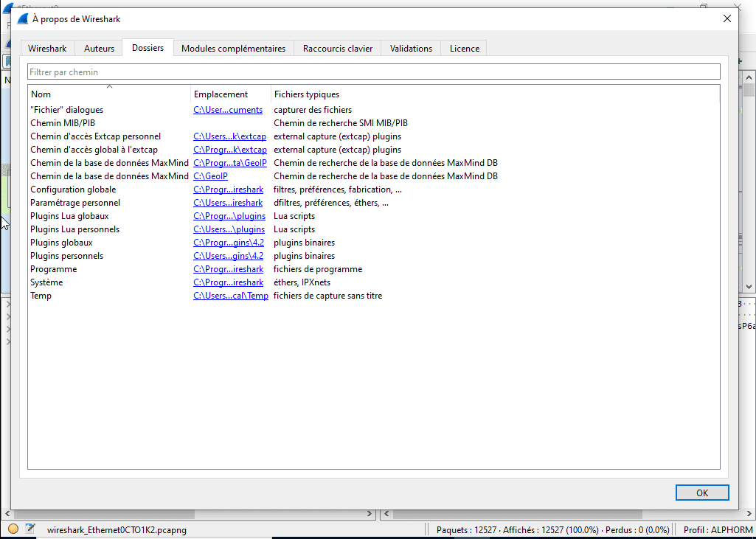This screenshot has width=756, height=539.
Task: Click the capture file name in the status bar
Action: (117, 530)
